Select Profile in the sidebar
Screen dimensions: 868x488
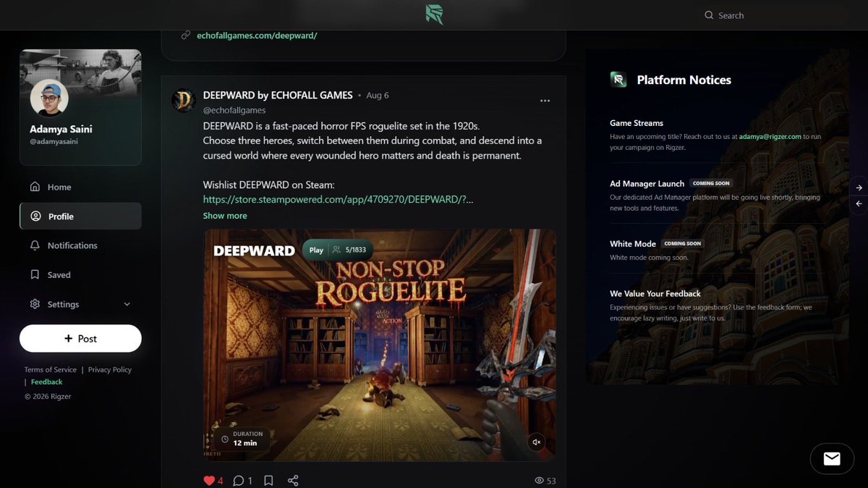pos(80,216)
